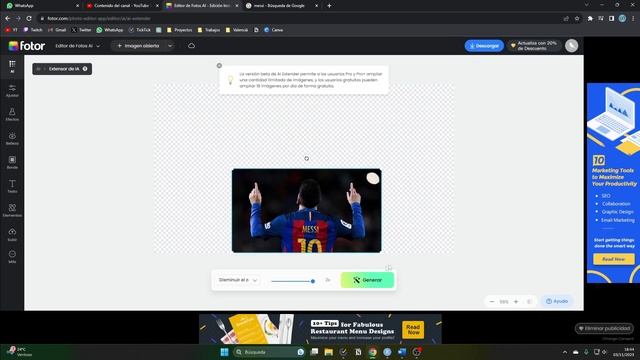
Task: Bookmark this page with the star icon
Action: 577,18
